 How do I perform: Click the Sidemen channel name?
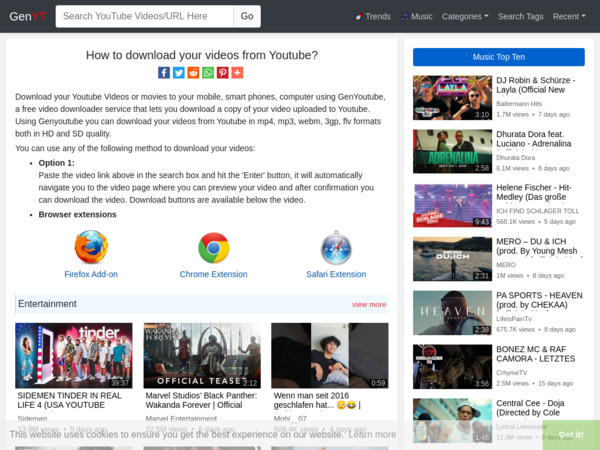(32, 419)
